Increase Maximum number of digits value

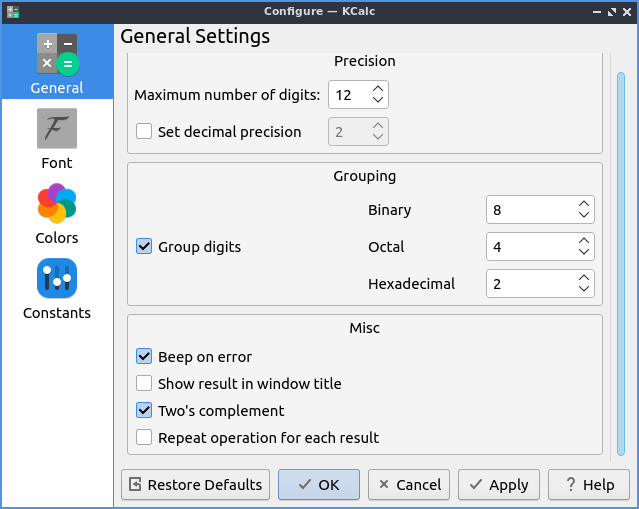click(x=377, y=89)
